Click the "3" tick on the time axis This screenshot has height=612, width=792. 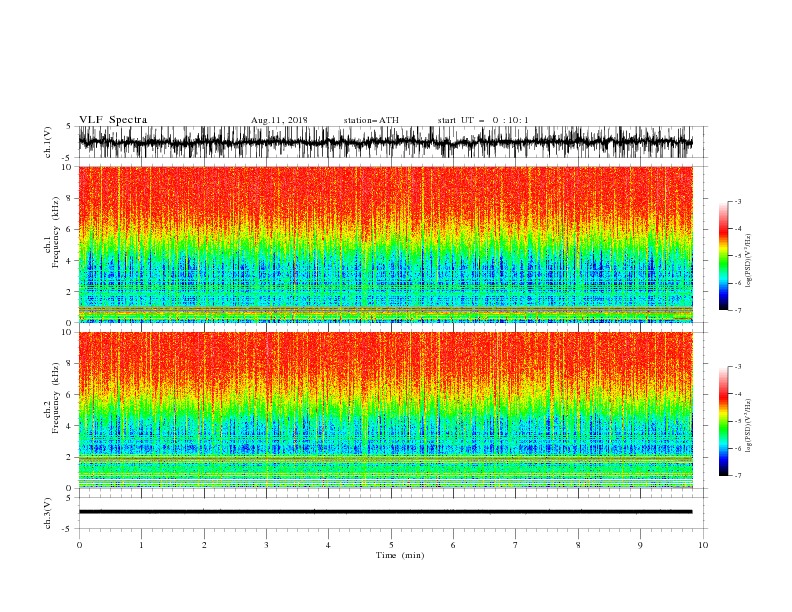(266, 545)
